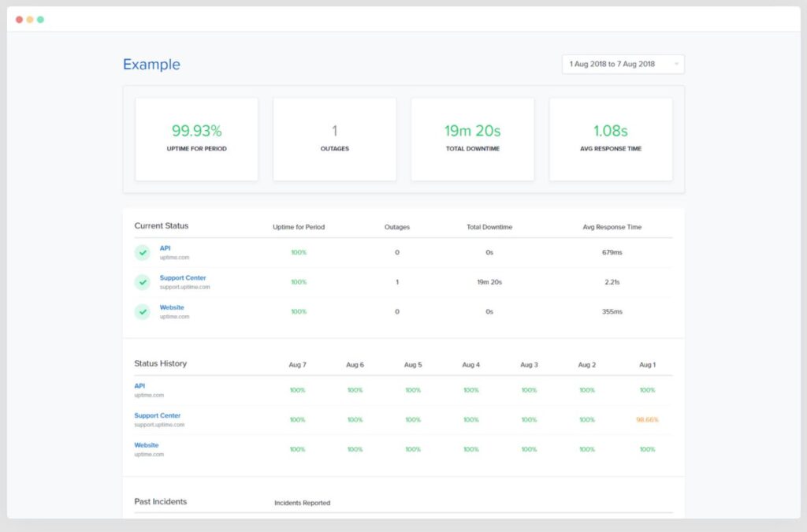Open Support Center link under Current Status
This screenshot has width=807, height=532.
point(183,278)
